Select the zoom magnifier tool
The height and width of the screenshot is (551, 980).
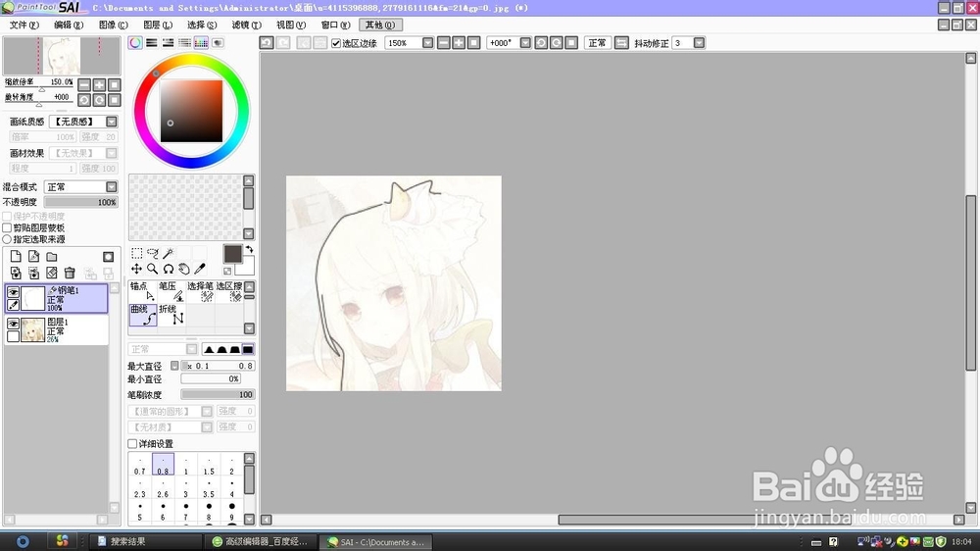pos(153,269)
